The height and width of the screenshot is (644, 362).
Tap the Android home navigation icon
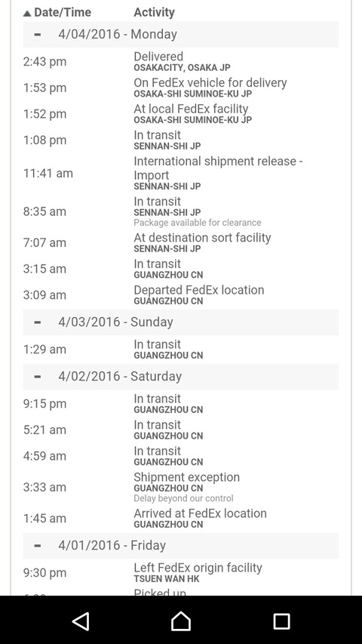[x=181, y=621]
